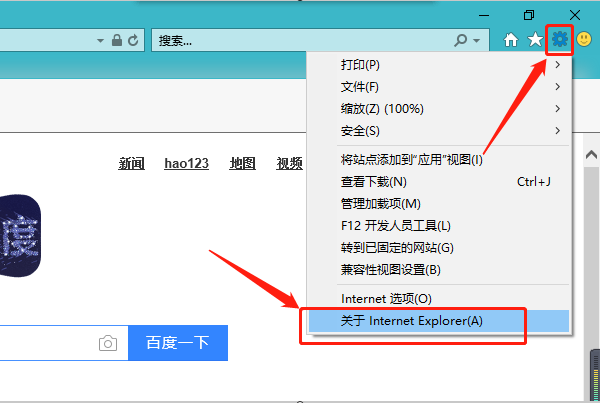Screen dimensions: 600x403
Task: Open Internet 选项(O)
Action: pyautogui.click(x=439, y=299)
